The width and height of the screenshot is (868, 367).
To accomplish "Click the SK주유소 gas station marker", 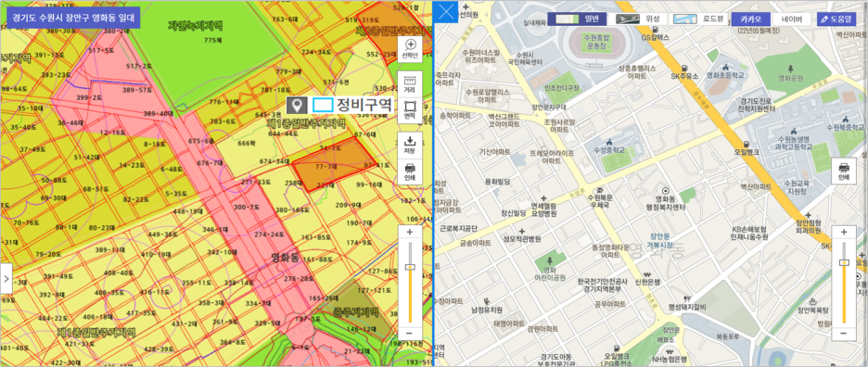I will [x=684, y=72].
